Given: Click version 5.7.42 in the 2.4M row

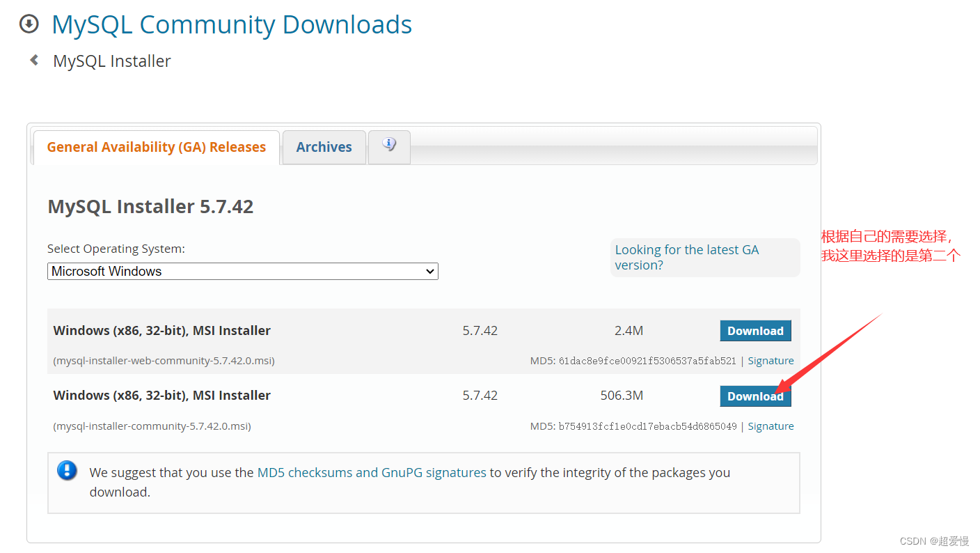Looking at the screenshot, I should 480,331.
